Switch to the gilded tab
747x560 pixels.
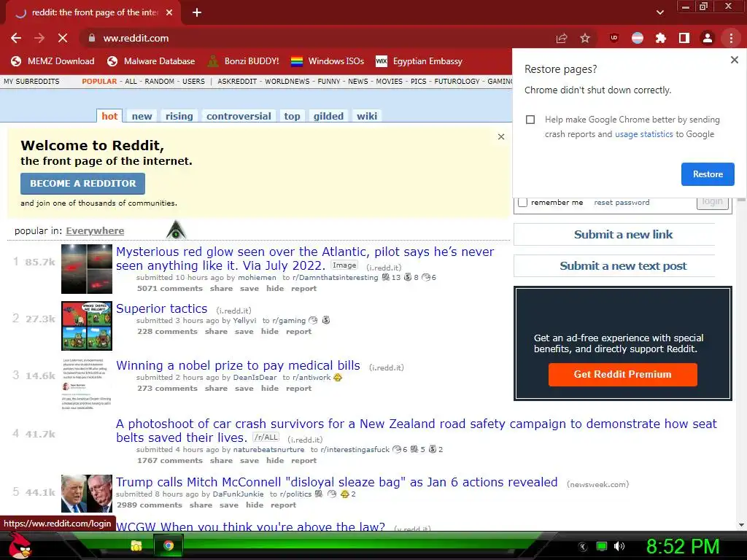click(x=328, y=116)
